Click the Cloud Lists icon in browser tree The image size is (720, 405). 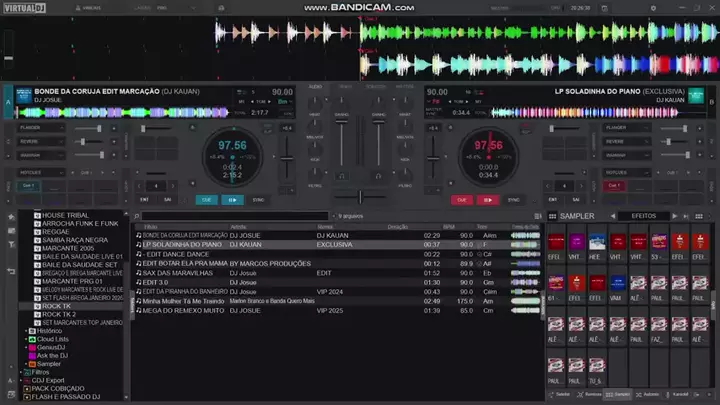coord(32,339)
